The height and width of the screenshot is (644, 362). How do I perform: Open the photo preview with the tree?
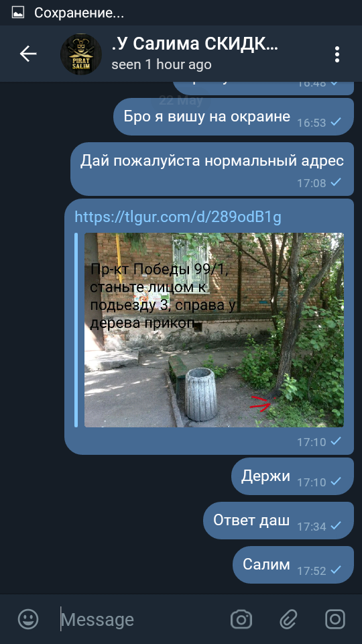click(x=214, y=330)
